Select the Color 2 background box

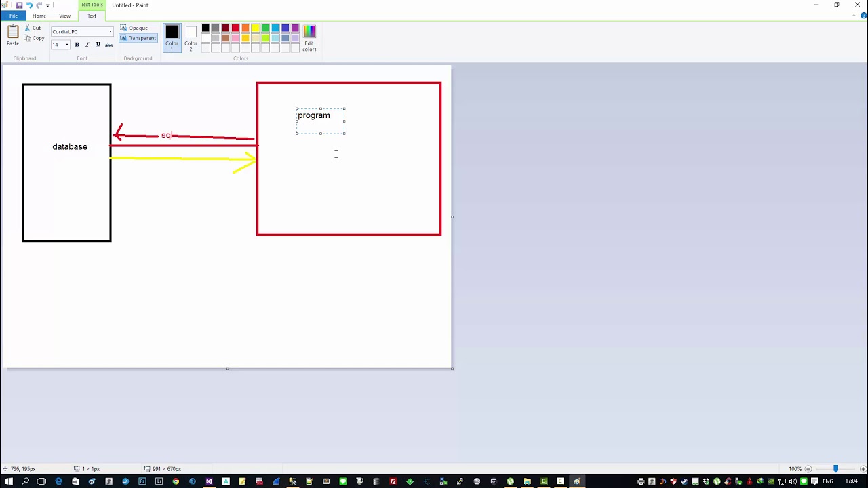(191, 38)
